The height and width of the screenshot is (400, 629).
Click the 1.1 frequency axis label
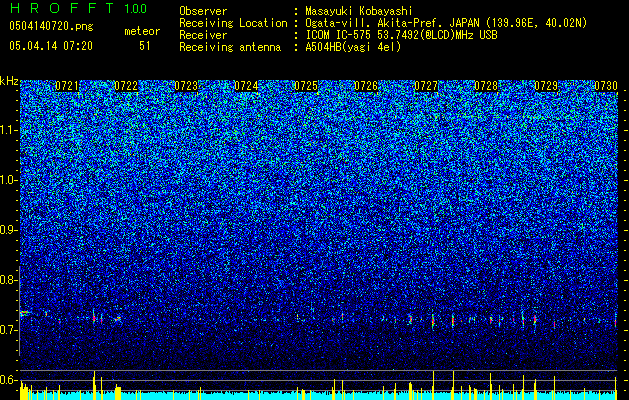9,130
